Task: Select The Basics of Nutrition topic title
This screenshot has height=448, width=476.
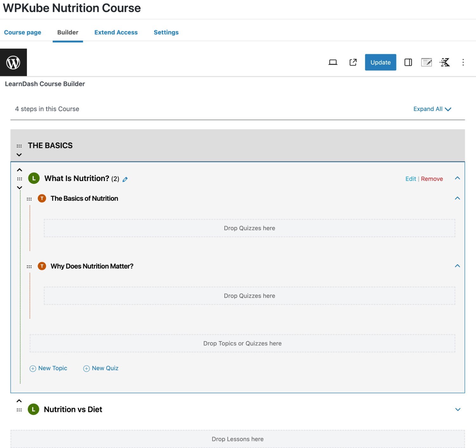Action: pyautogui.click(x=84, y=198)
